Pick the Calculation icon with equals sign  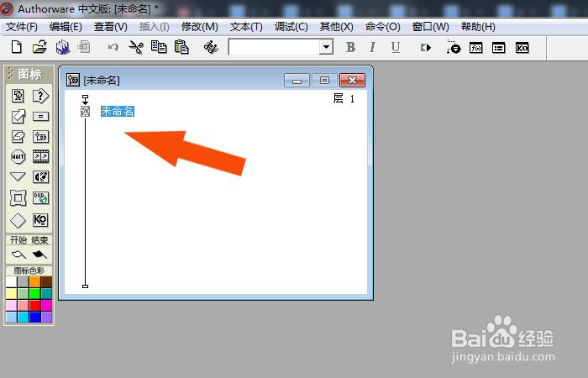pos(40,116)
